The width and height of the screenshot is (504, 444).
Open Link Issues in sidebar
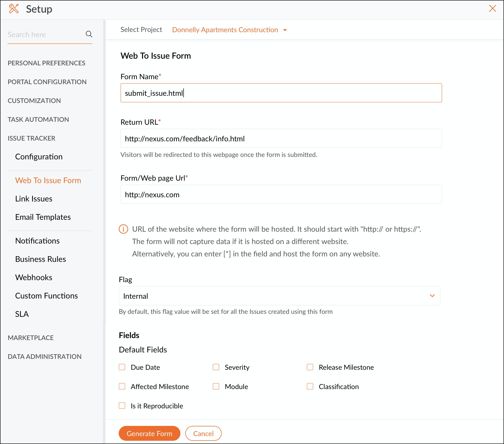point(34,199)
